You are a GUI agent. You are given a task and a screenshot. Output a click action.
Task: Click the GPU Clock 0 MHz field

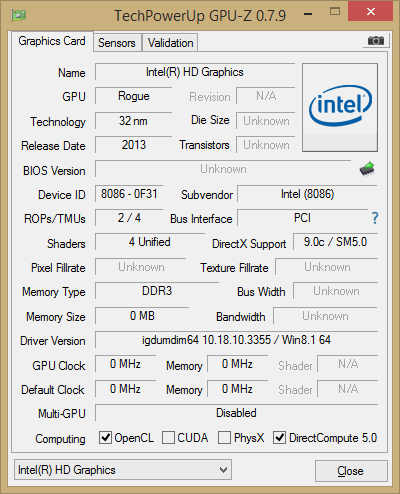(125, 364)
